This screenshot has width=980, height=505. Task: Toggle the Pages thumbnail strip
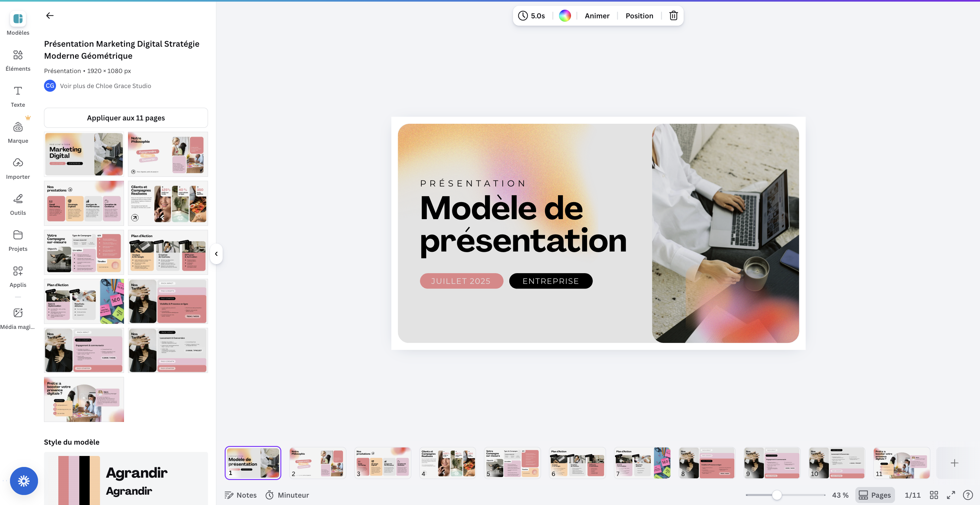coord(875,495)
